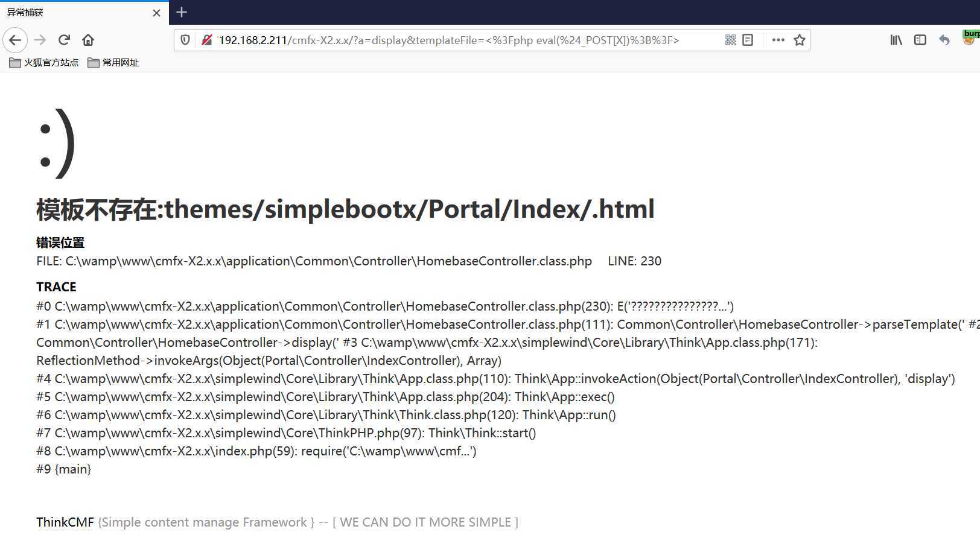This screenshot has height=535, width=980.
Task: Reload the current page
Action: [64, 40]
